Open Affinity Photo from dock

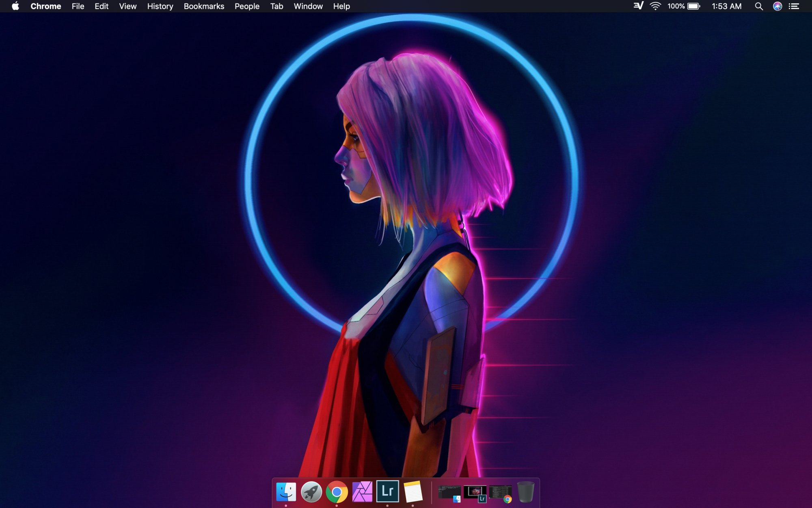[362, 492]
